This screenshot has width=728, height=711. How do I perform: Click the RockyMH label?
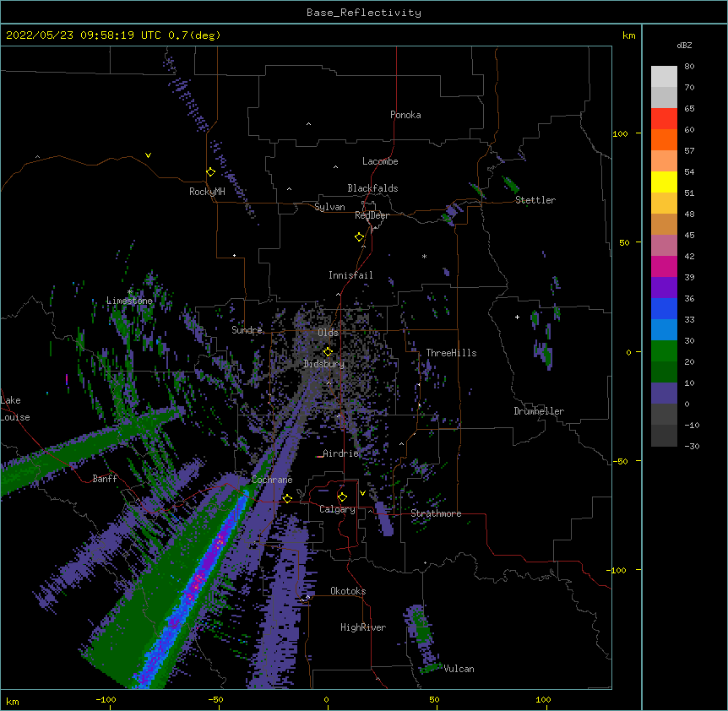point(207,192)
